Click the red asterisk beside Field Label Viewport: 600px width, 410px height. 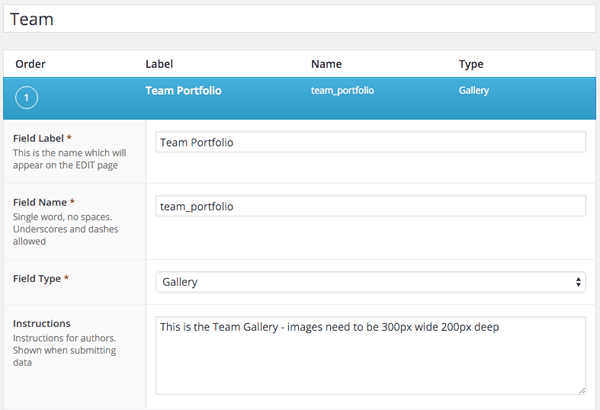tap(69, 137)
